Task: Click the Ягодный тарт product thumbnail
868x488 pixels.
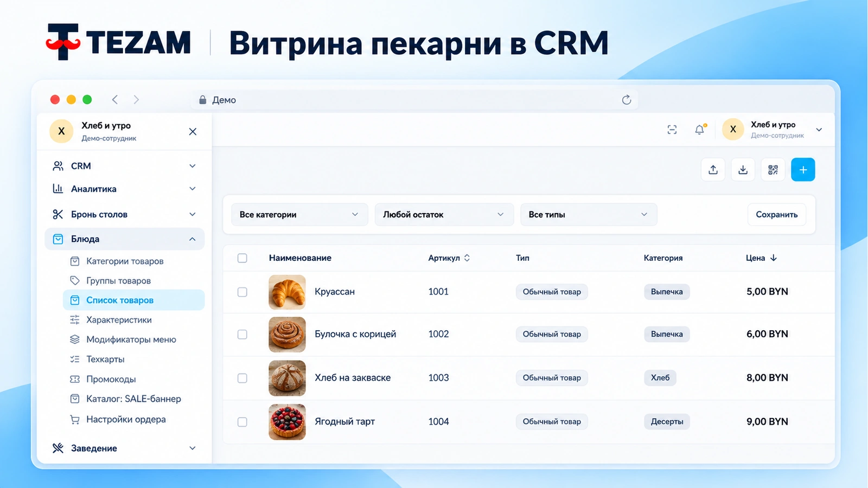Action: tap(287, 422)
